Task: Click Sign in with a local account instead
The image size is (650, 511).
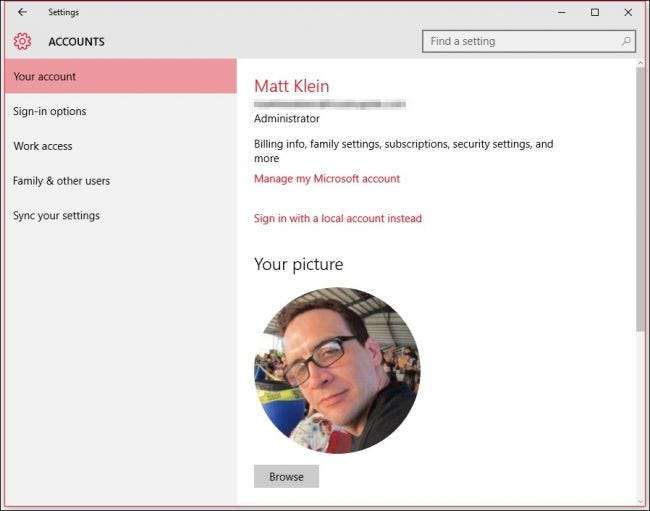Action: pyautogui.click(x=337, y=218)
